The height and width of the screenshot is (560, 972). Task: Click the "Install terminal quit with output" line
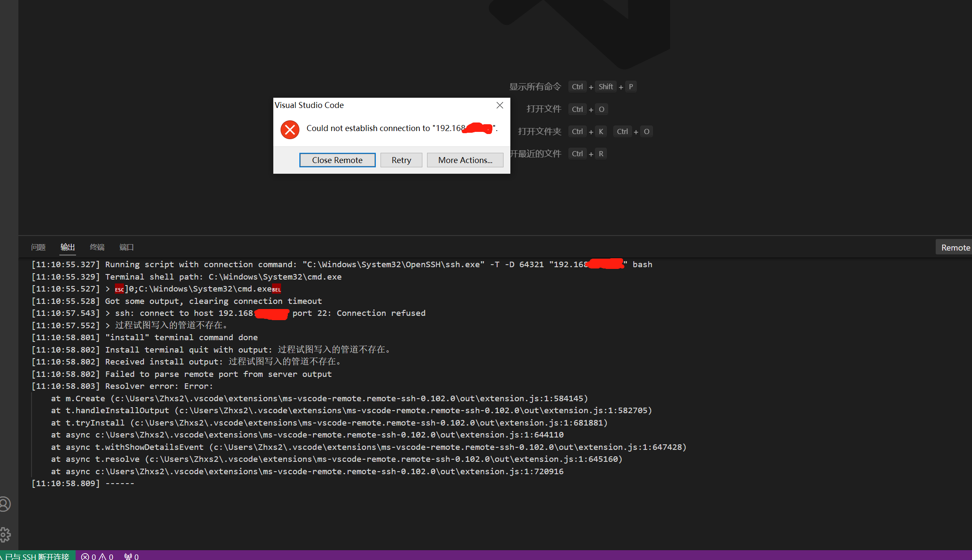[211, 350]
